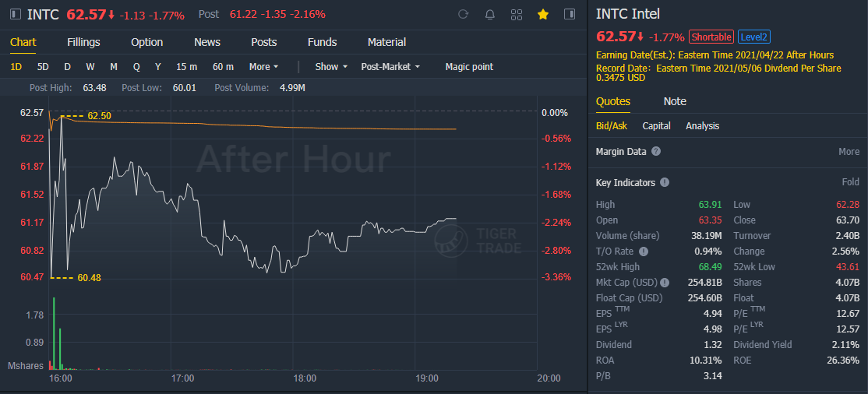Open the Funds tab

click(x=322, y=42)
